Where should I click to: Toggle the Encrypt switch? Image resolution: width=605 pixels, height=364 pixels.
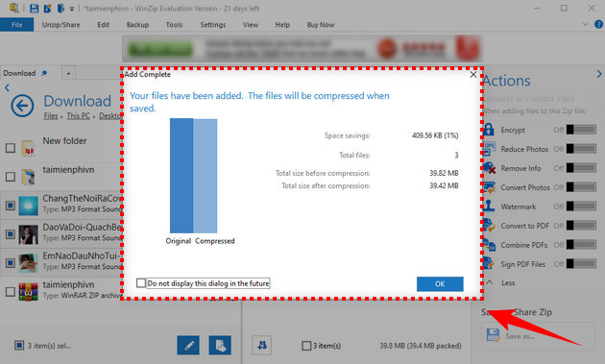coord(581,130)
